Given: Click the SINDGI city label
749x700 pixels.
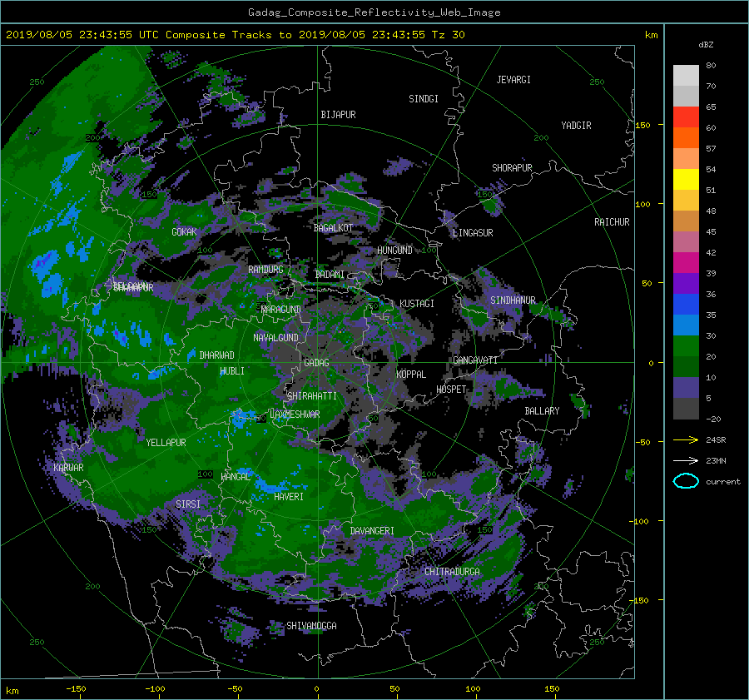Looking at the screenshot, I should pyautogui.click(x=424, y=99).
